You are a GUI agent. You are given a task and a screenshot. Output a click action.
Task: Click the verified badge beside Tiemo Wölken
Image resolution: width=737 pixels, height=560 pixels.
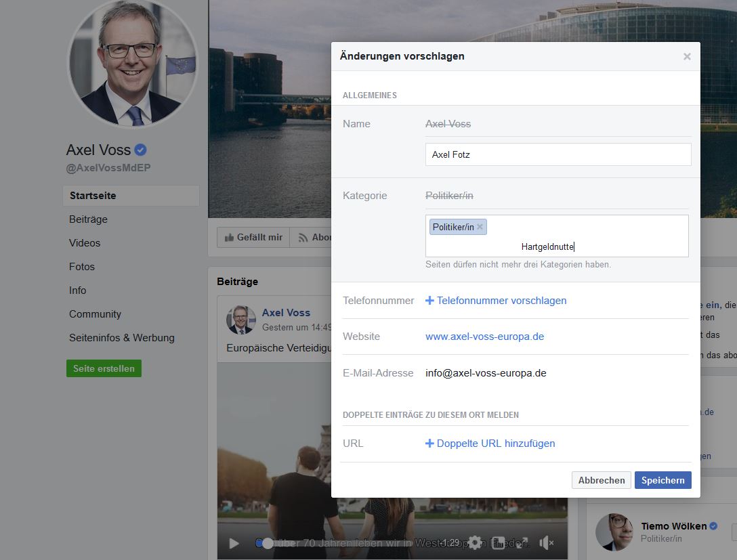click(x=713, y=526)
